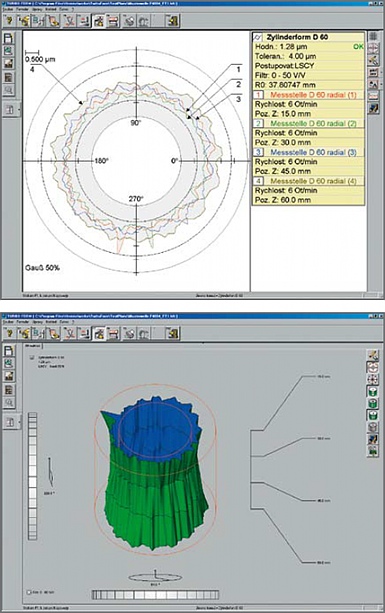The width and height of the screenshot is (385, 613).
Task: Open the first menu in the upper window's menu bar
Action: tap(7, 9)
